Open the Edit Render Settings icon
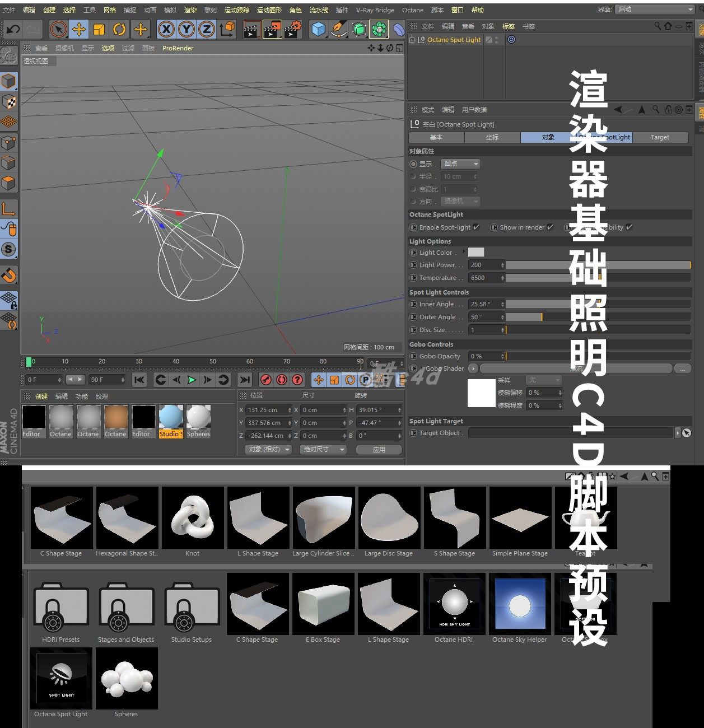Viewport: 704px width, 728px height. click(x=292, y=29)
